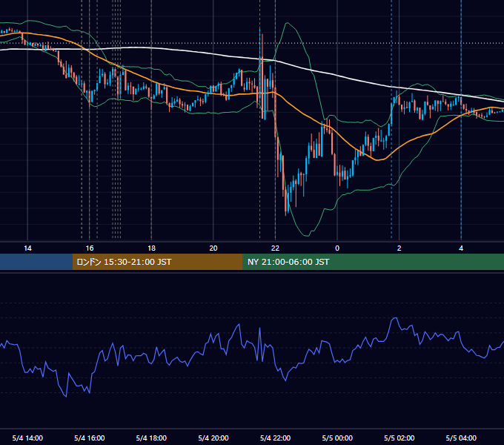Viewport: 504px width, 445px height.
Task: Click the 14 hour label on price chart axis
Action: [x=27, y=248]
